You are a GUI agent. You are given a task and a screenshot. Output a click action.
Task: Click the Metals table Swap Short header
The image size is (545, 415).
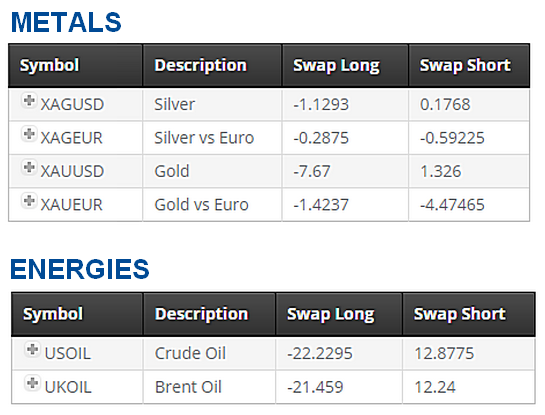coord(469,65)
